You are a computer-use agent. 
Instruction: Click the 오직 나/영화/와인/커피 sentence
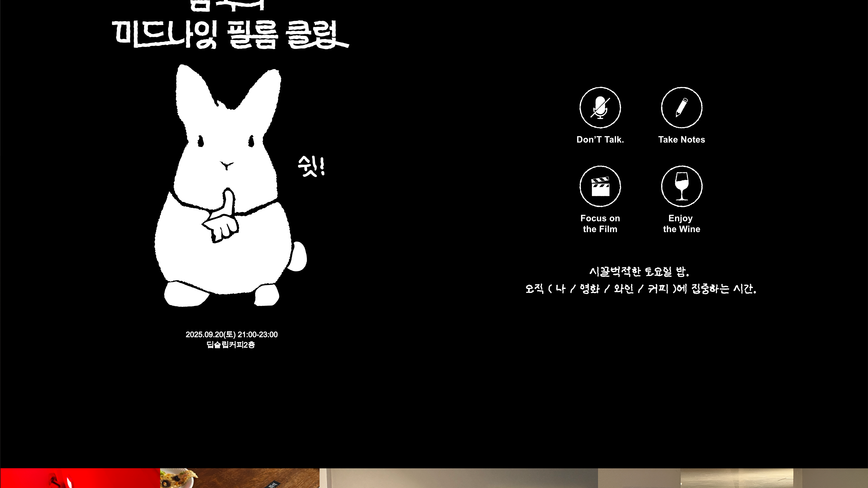point(640,289)
